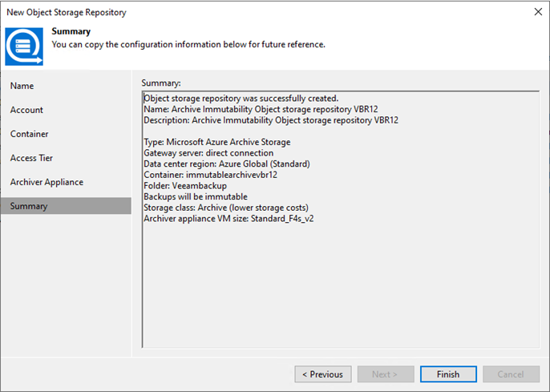The height and width of the screenshot is (392, 550).
Task: Click the disabled Next button
Action: (x=386, y=374)
